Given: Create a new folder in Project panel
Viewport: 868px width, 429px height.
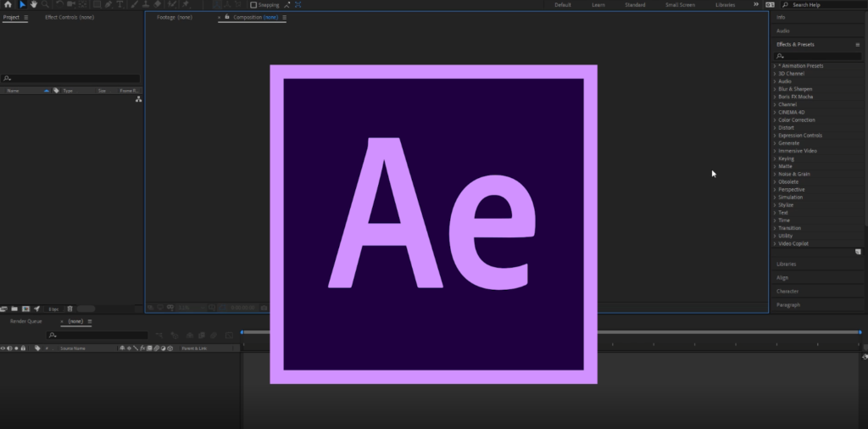Looking at the screenshot, I should (14, 309).
